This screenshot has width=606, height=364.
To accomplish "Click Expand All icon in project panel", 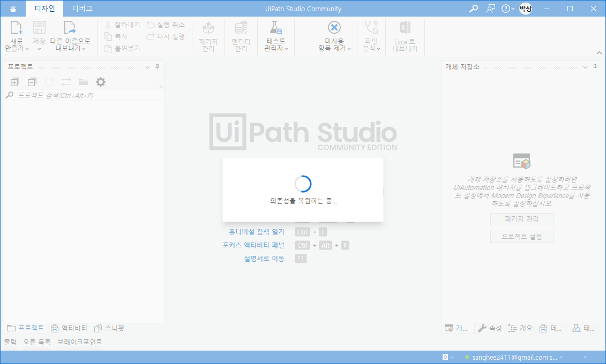I will (14, 82).
